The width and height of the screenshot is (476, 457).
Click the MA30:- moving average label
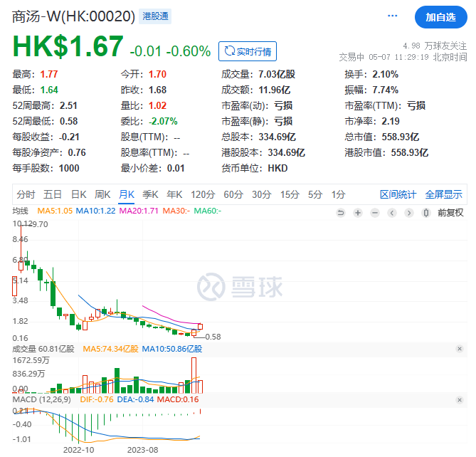[x=176, y=211]
